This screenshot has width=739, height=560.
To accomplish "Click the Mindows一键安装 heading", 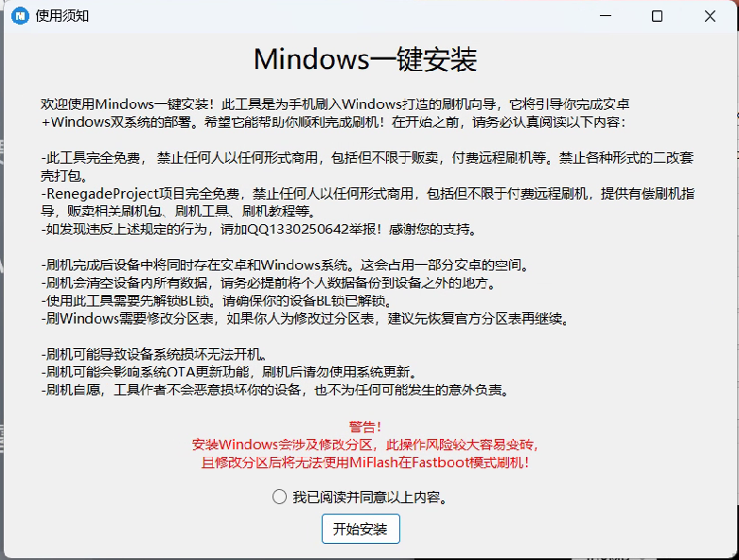I will tap(365, 60).
